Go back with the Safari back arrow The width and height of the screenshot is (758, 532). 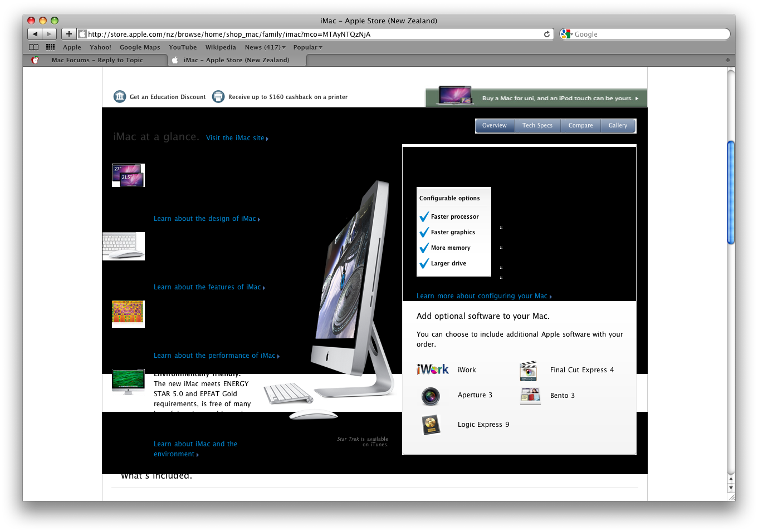click(35, 34)
